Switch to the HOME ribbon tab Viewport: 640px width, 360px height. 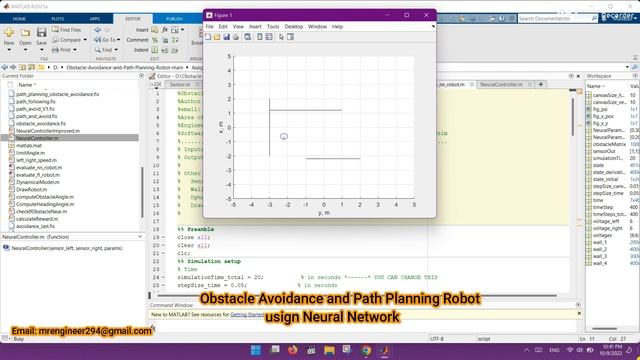coord(19,19)
